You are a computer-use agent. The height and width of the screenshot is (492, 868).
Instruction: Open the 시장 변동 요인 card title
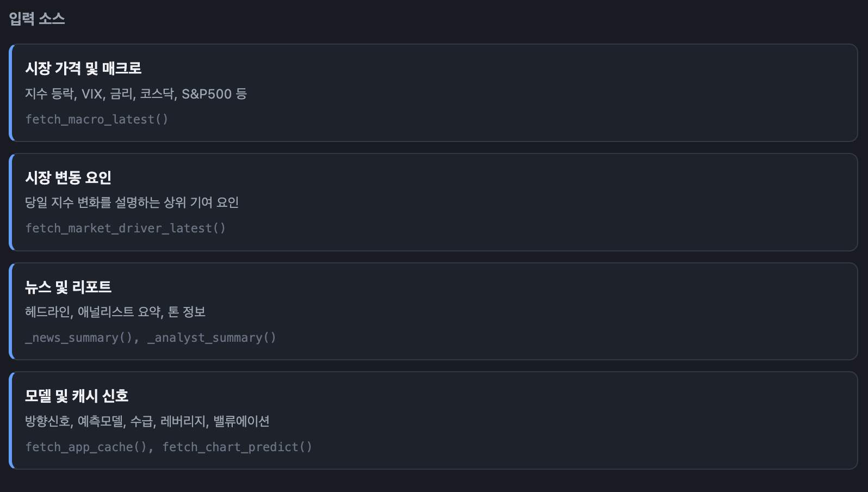tap(69, 177)
